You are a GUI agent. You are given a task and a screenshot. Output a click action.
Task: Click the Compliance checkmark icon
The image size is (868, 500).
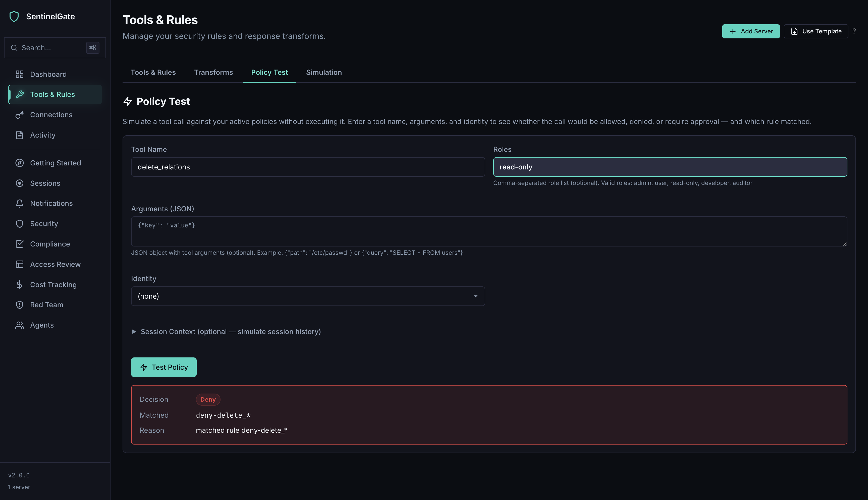pos(20,244)
